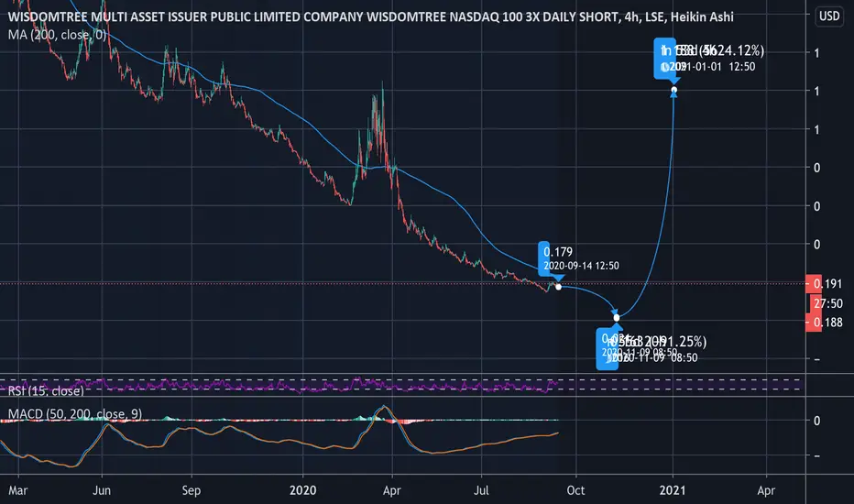Click the USD currency button
Screen dimensions: 854x504
click(829, 16)
